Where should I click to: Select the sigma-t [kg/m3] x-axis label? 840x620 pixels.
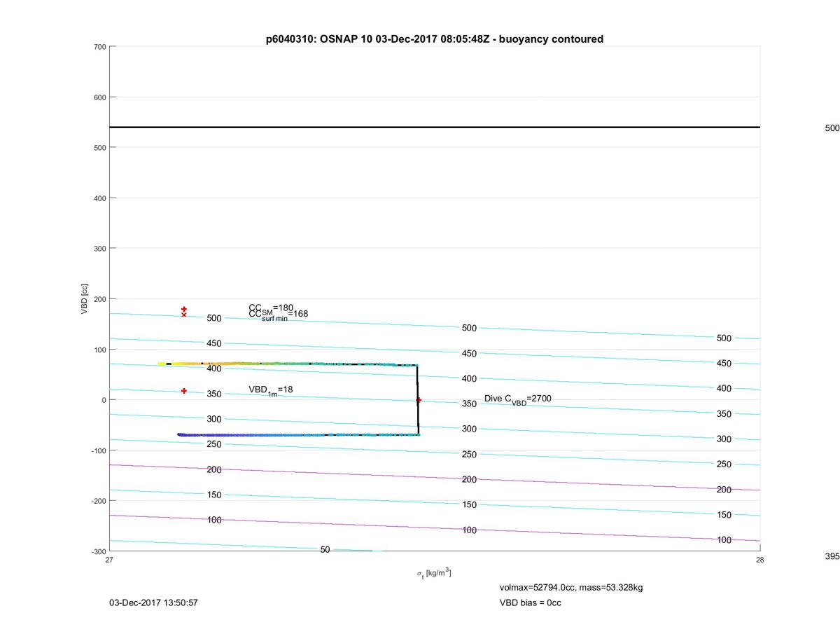(434, 573)
